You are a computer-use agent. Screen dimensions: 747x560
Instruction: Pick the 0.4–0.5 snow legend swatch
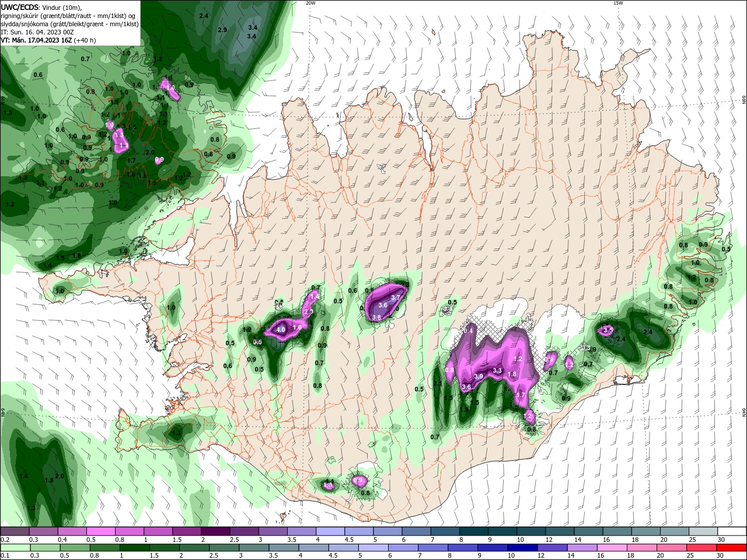pos(73,531)
